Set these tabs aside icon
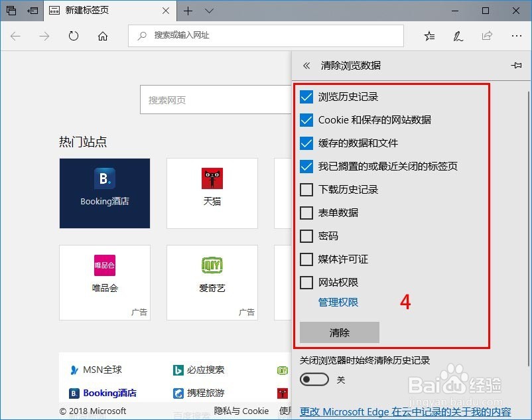The height and width of the screenshot is (420, 532). pyautogui.click(x=32, y=11)
